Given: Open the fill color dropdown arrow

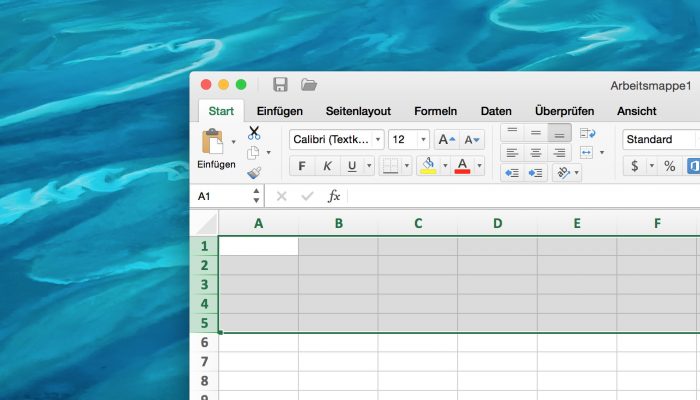Looking at the screenshot, I should (445, 166).
